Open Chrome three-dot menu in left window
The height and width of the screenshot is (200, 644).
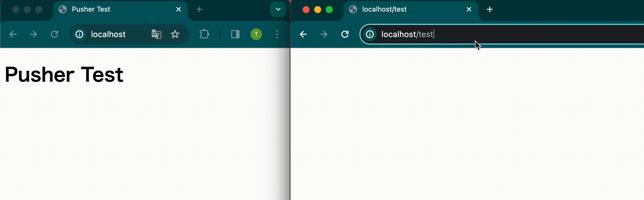click(x=277, y=34)
